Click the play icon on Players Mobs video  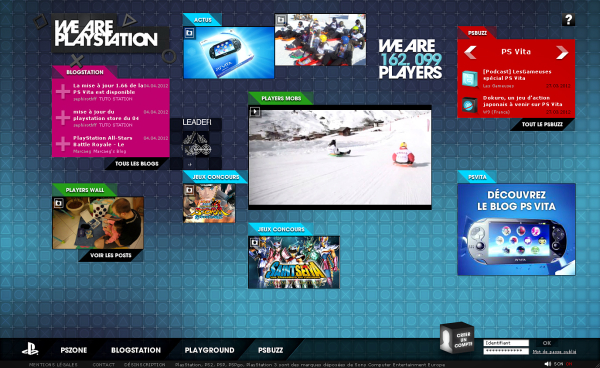[x=255, y=112]
